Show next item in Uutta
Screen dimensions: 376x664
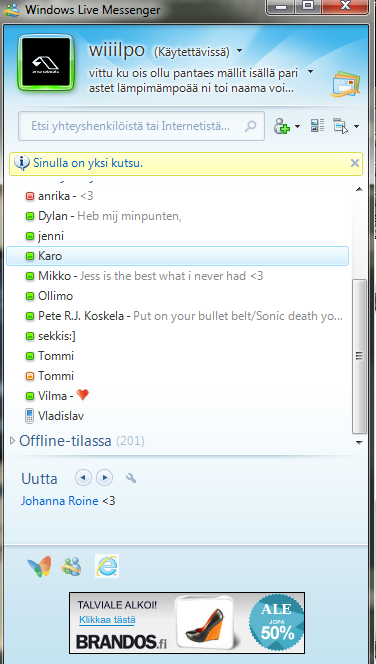104,478
